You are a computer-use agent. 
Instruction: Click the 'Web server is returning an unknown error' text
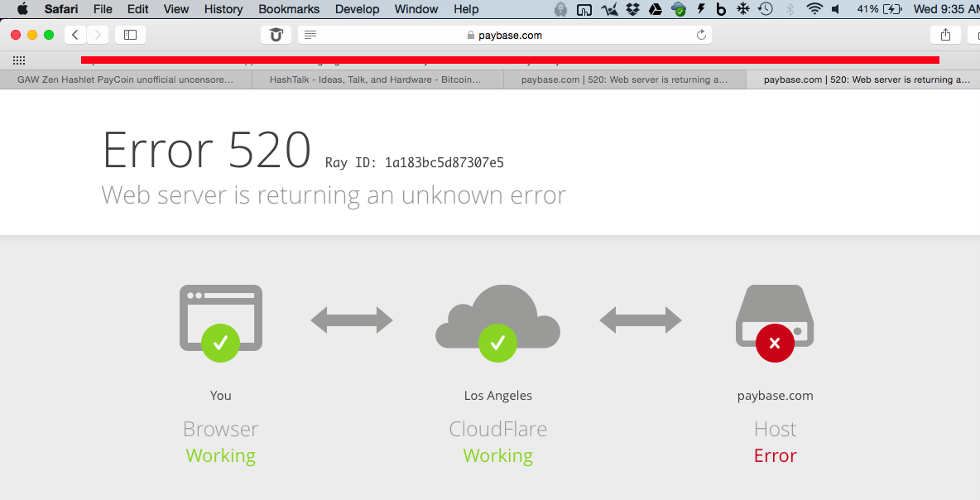click(334, 195)
